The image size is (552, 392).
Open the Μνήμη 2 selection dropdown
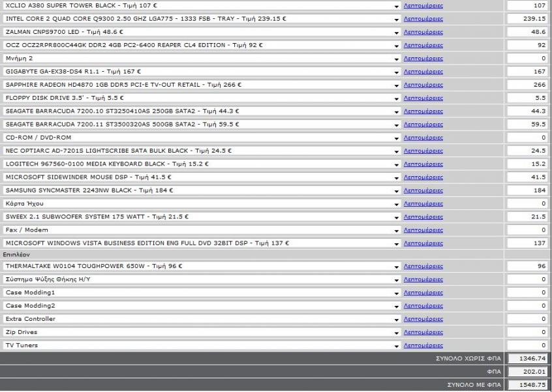click(x=202, y=59)
